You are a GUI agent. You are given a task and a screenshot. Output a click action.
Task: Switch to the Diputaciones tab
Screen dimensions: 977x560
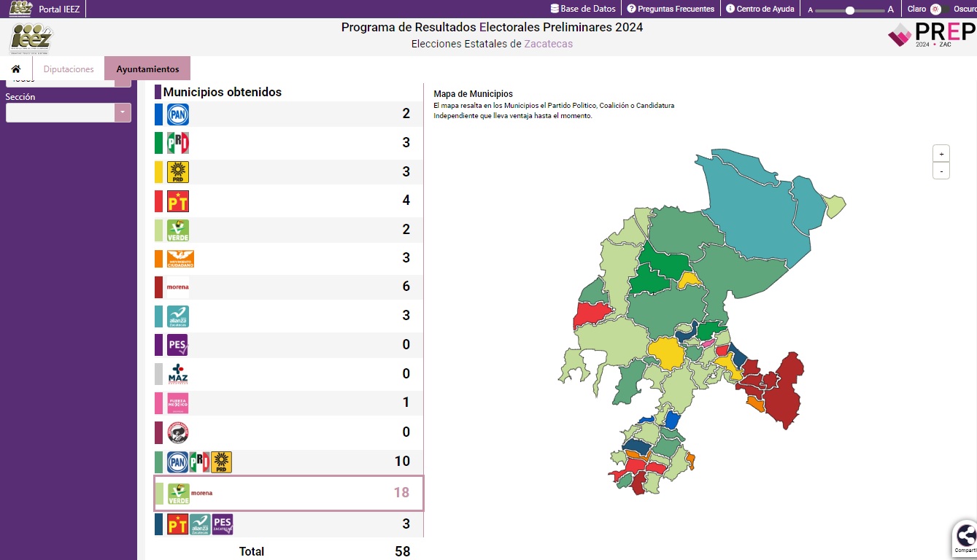69,69
